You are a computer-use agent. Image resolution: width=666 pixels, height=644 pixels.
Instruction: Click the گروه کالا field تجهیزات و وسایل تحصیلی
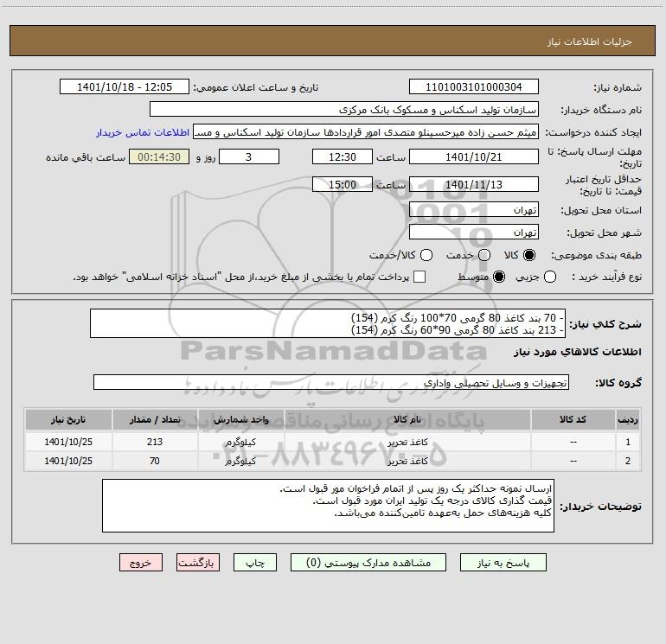click(331, 382)
